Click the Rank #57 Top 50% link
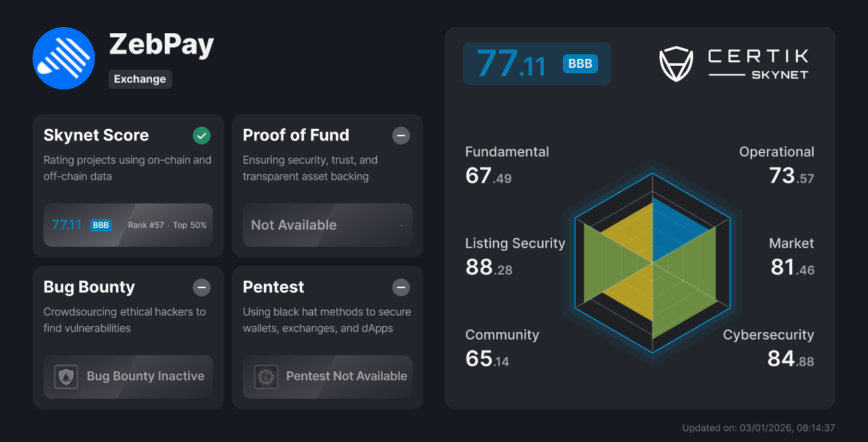 167,225
